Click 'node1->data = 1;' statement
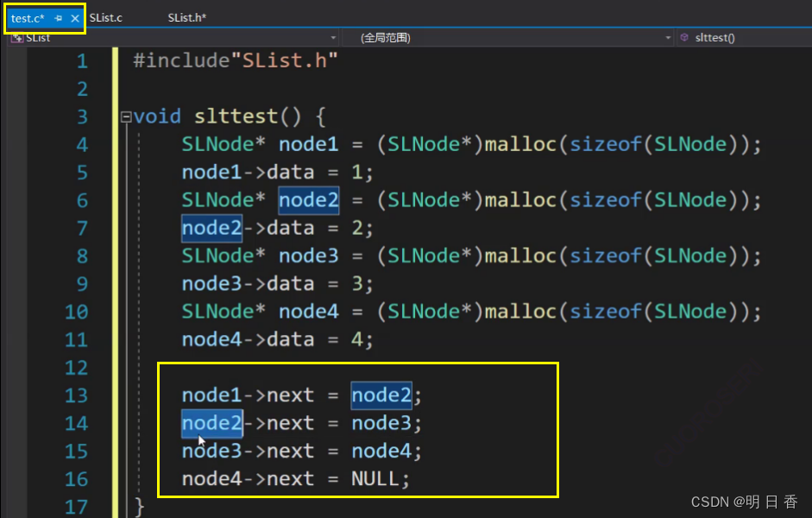This screenshot has width=812, height=518. [x=277, y=172]
